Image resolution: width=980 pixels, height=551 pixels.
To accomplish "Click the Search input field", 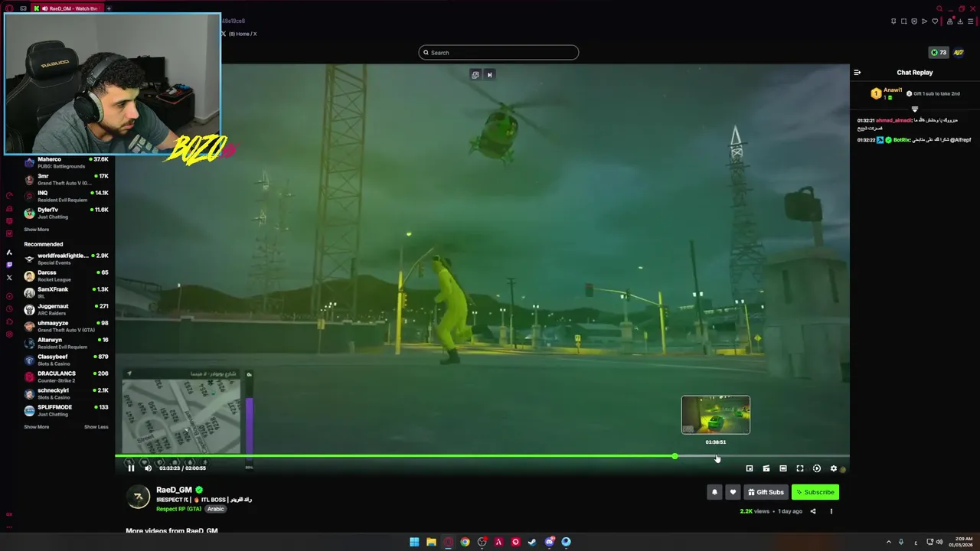I will (x=498, y=53).
